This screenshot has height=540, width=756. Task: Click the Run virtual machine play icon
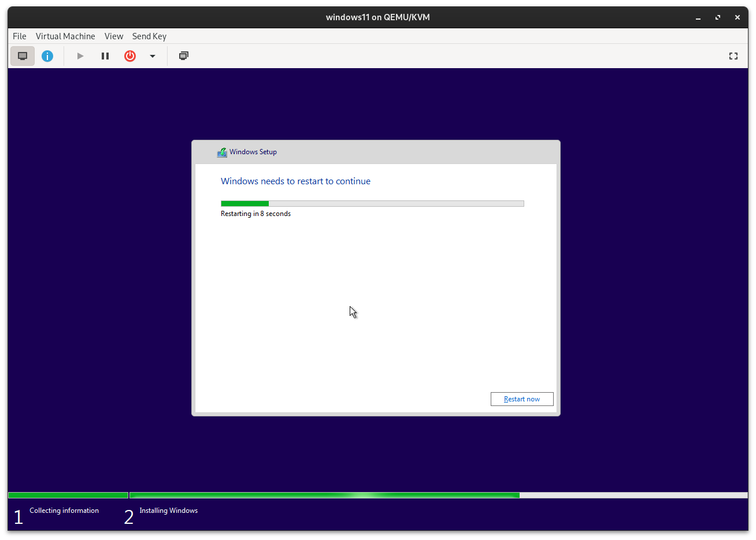click(80, 56)
